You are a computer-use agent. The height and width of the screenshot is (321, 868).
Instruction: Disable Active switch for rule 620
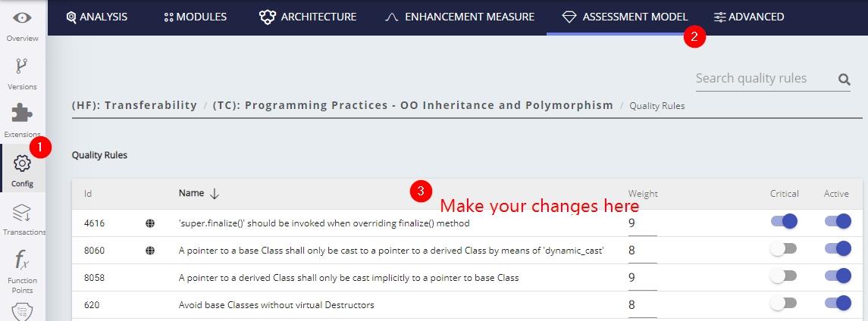(837, 304)
